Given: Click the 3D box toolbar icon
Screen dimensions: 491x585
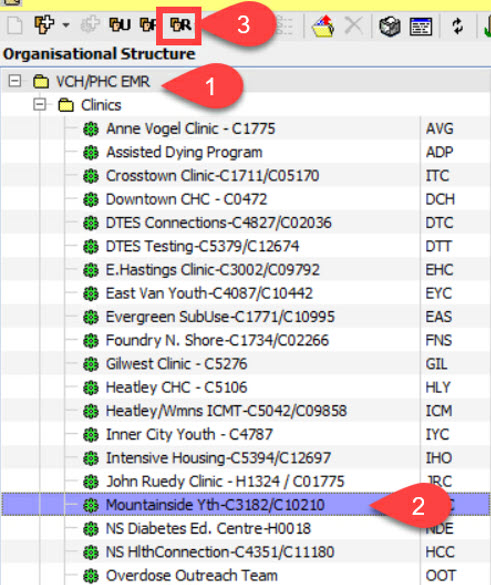Looking at the screenshot, I should tap(390, 26).
